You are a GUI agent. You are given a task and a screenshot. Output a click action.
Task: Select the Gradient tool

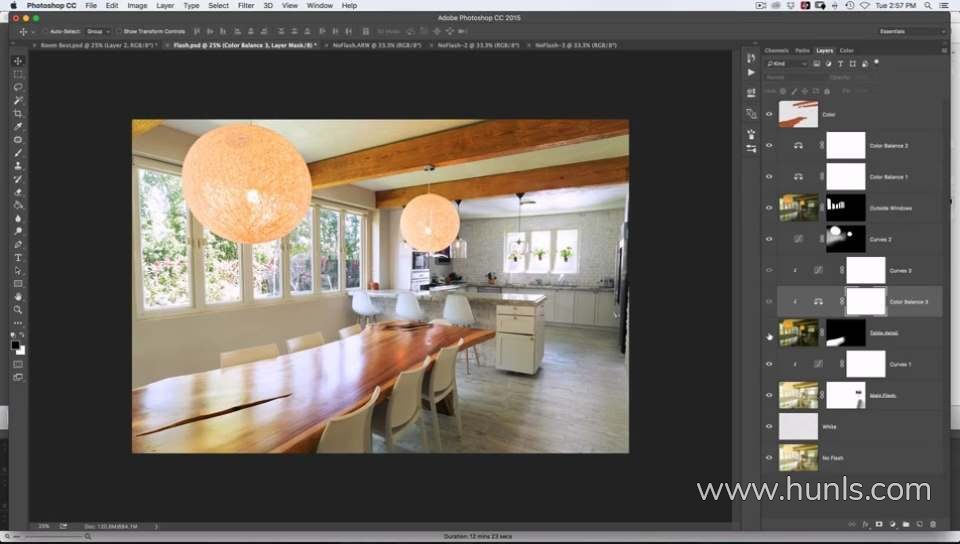[x=18, y=205]
